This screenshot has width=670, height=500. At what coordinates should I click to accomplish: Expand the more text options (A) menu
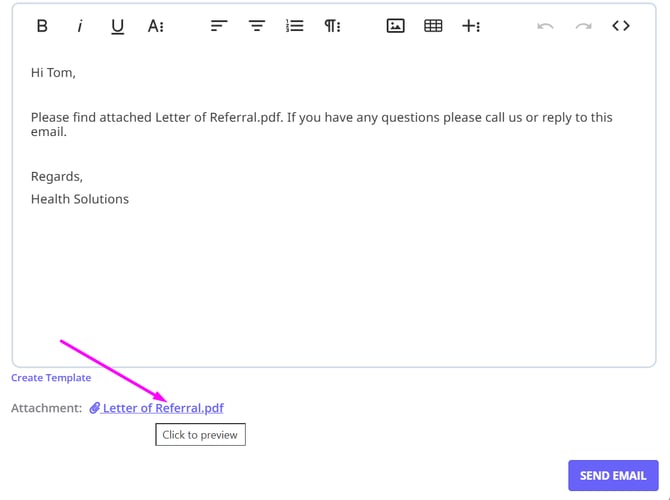pyautogui.click(x=156, y=26)
